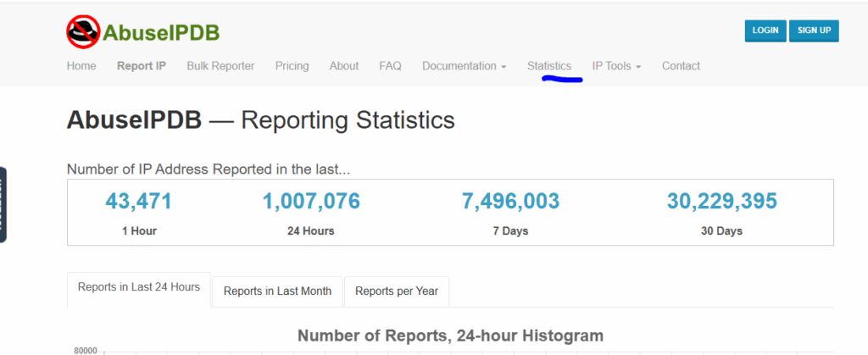Open Bulk Reporter in the navigation
This screenshot has height=355, width=868.
220,66
